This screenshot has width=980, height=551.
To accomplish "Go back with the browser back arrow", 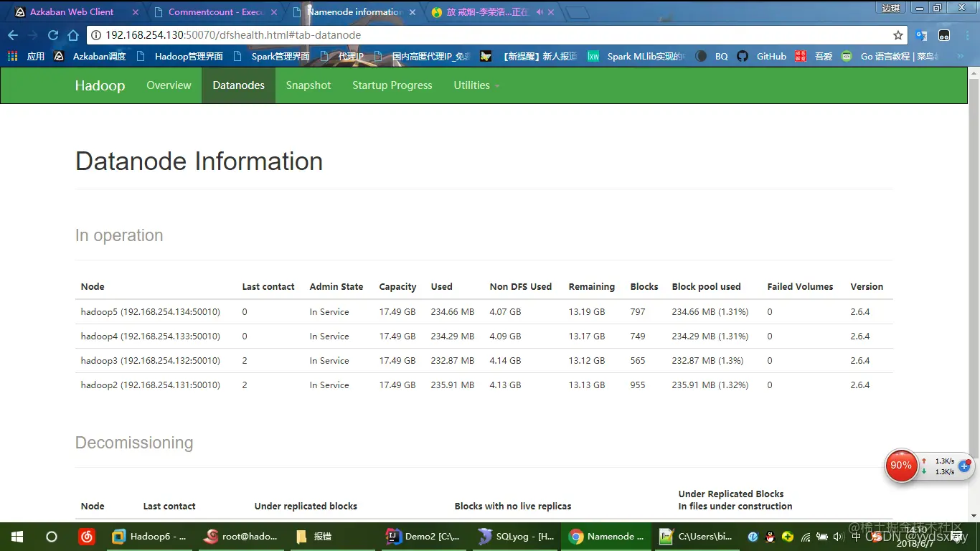I will coord(13,35).
